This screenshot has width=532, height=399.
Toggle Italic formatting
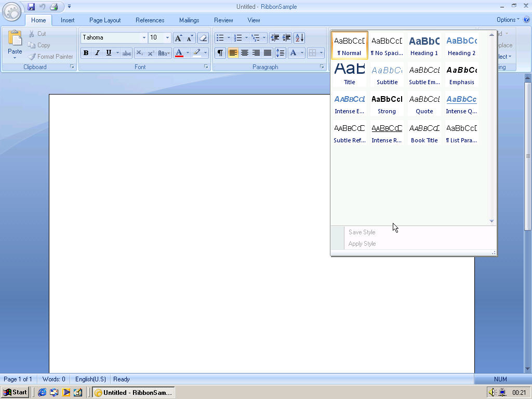click(97, 53)
